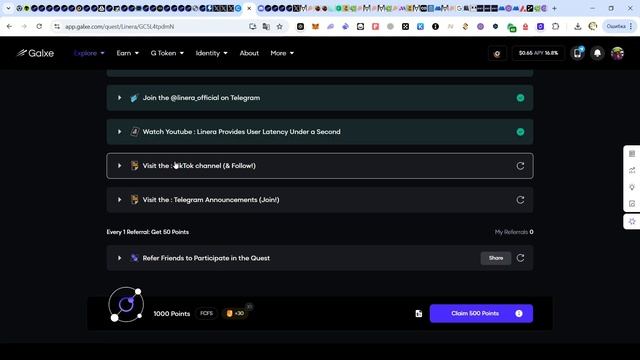Expand the Refer Friends task row
640x360 pixels.
119,258
